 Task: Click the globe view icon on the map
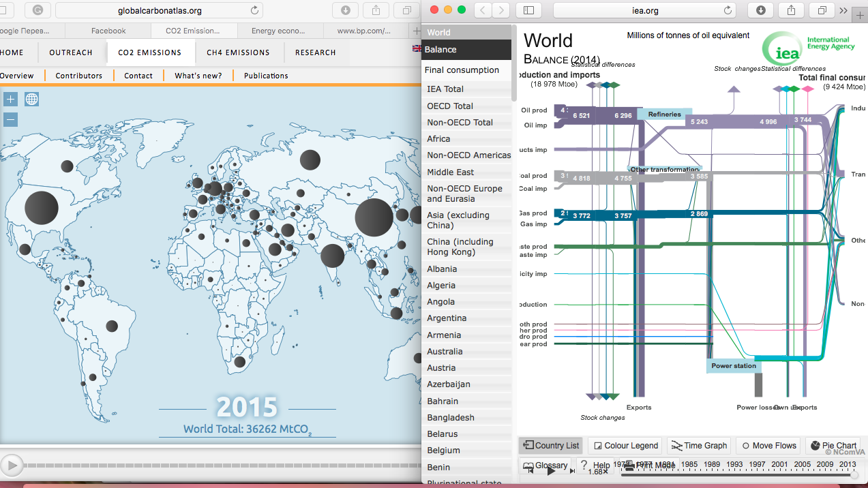(x=31, y=99)
